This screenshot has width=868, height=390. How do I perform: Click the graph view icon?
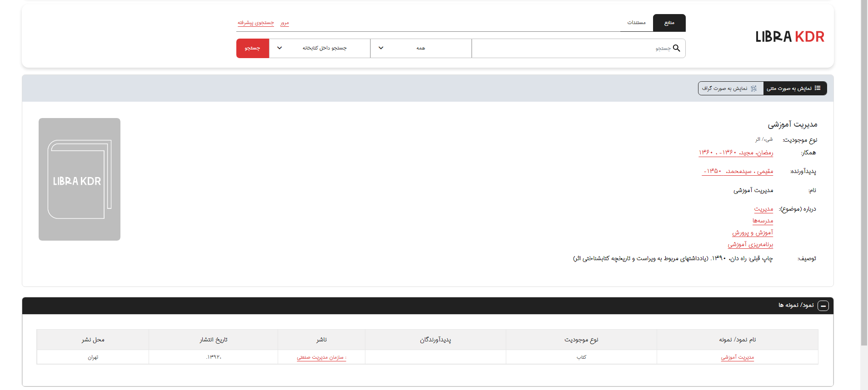point(753,89)
